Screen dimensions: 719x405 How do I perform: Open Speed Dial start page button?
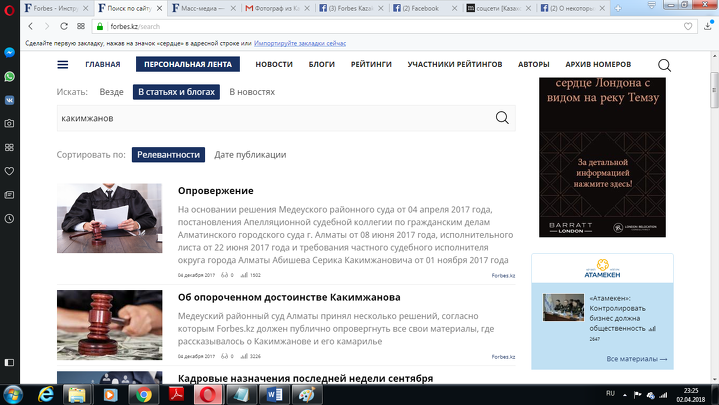pos(81,27)
